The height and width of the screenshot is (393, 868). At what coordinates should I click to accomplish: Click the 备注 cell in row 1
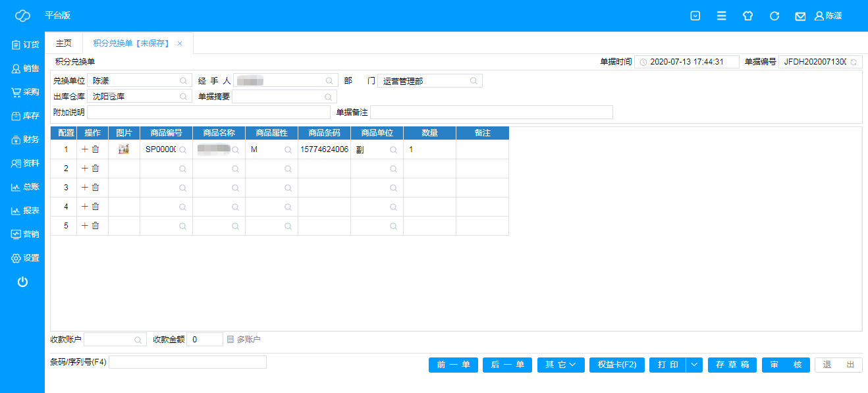[x=483, y=149]
